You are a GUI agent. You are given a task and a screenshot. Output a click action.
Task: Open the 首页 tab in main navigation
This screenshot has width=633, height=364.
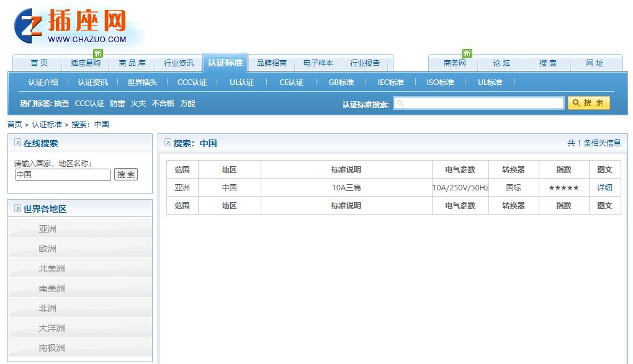[38, 63]
